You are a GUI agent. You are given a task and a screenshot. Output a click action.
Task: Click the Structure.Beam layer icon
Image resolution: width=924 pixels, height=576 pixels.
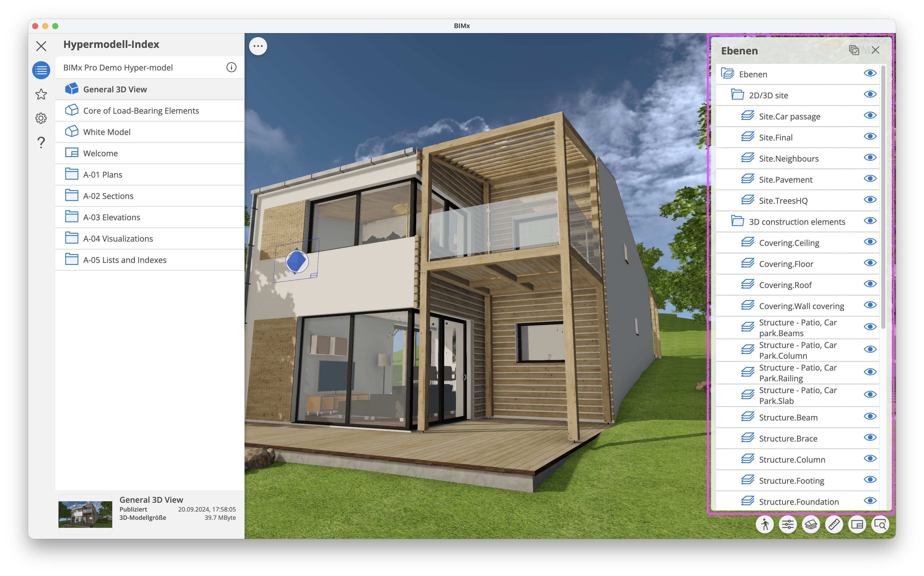tap(747, 417)
